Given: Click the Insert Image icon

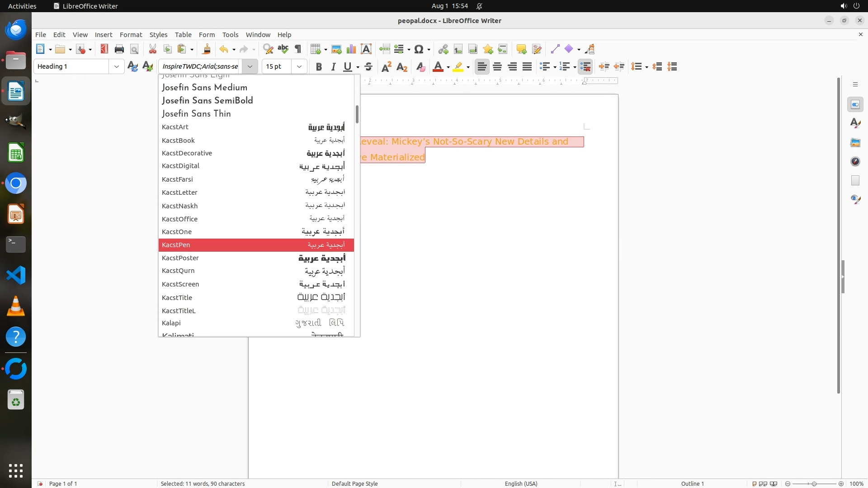Looking at the screenshot, I should pos(336,49).
